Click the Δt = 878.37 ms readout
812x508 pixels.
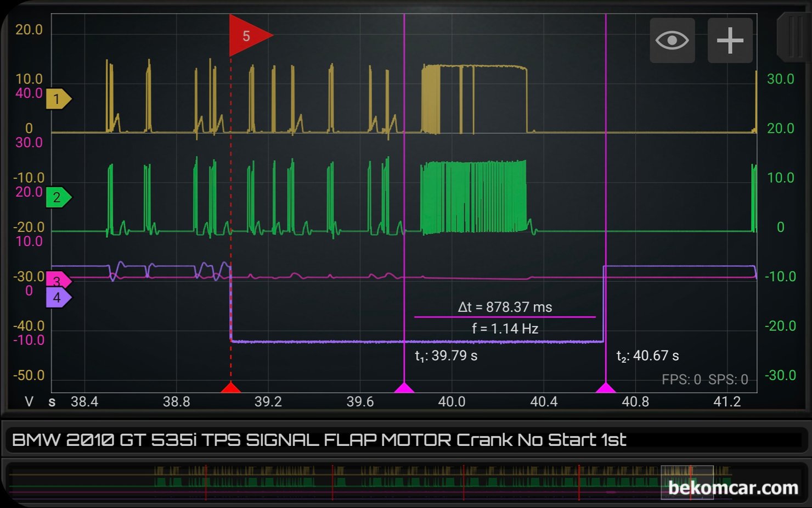click(505, 307)
